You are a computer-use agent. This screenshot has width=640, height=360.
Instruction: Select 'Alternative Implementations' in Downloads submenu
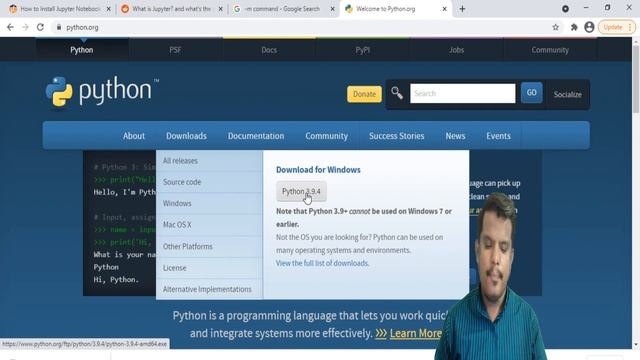(x=209, y=289)
